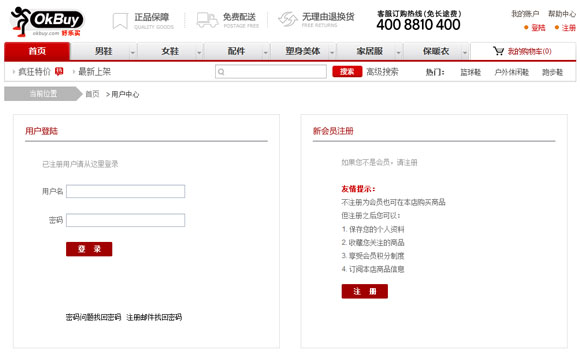Image resolution: width=580 pixels, height=361 pixels.
Task: Expand the 男鞋 dropdown arrow
Action: click(132, 53)
